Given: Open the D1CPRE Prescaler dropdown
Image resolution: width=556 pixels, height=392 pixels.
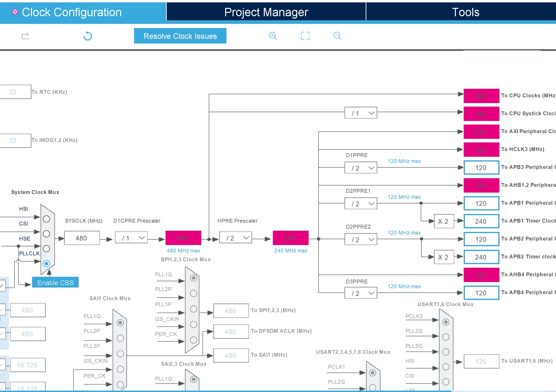Looking at the screenshot, I should (x=131, y=238).
